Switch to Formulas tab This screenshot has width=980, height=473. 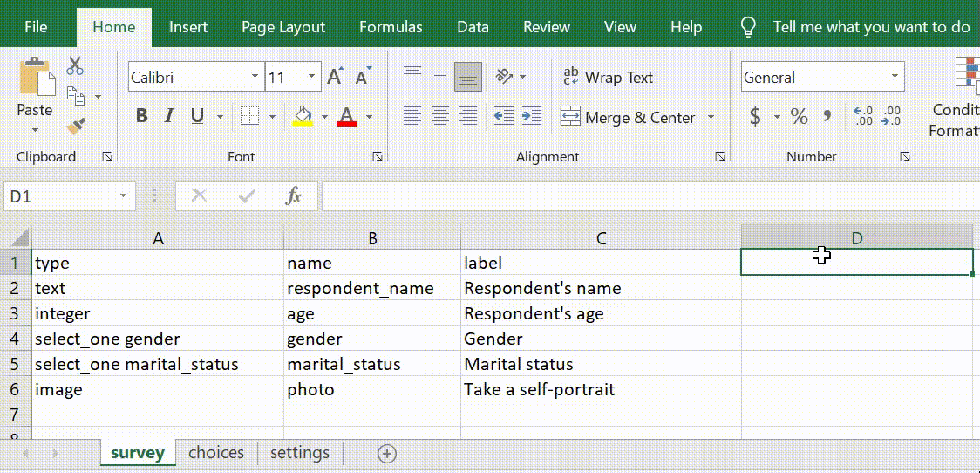tap(391, 27)
